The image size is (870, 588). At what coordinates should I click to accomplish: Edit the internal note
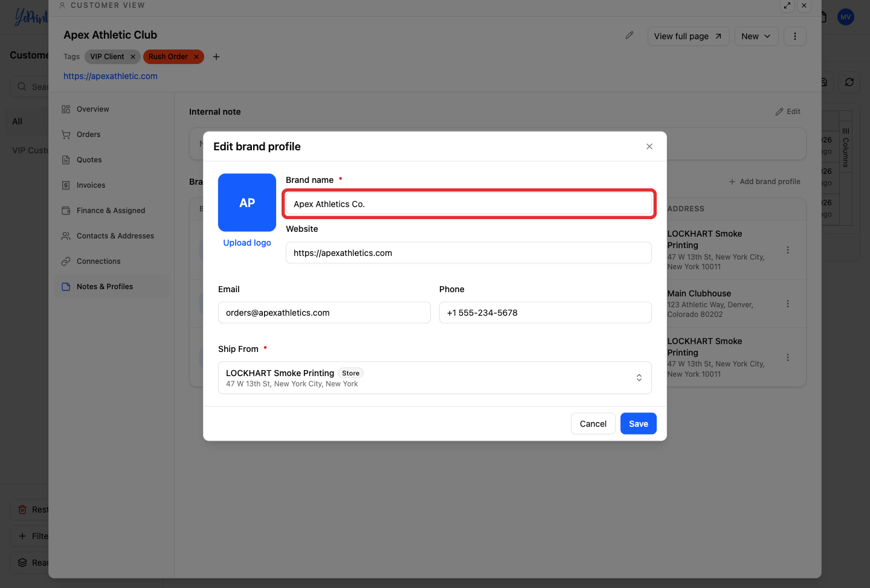(x=788, y=112)
